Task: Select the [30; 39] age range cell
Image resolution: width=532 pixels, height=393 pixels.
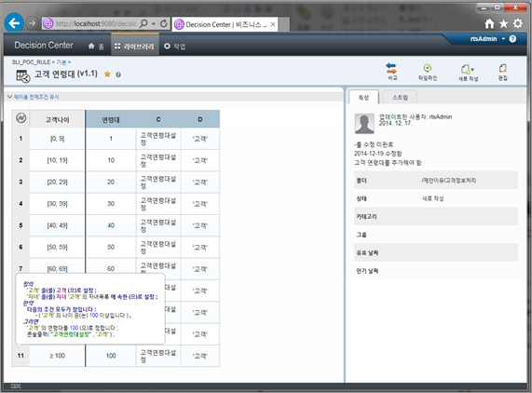Action: (57, 204)
